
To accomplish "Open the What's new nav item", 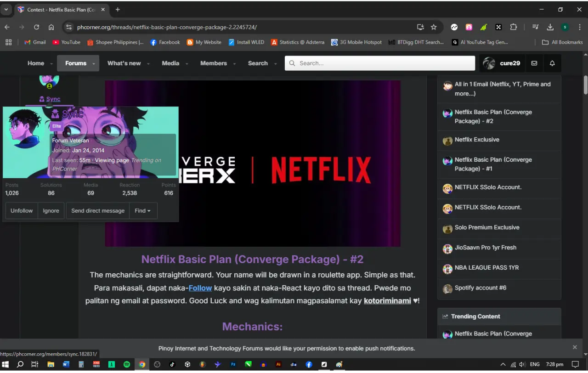I will 124,63.
